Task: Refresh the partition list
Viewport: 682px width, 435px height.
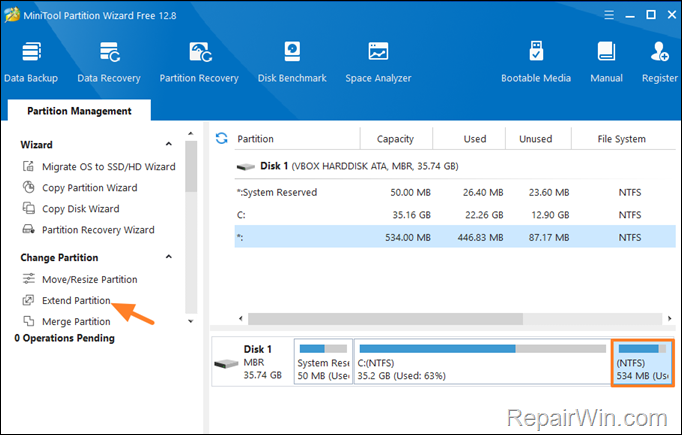Action: point(222,139)
